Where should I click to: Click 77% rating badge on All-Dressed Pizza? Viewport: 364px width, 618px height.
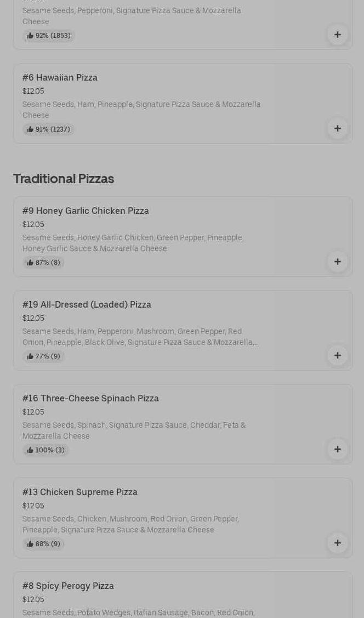tap(43, 356)
